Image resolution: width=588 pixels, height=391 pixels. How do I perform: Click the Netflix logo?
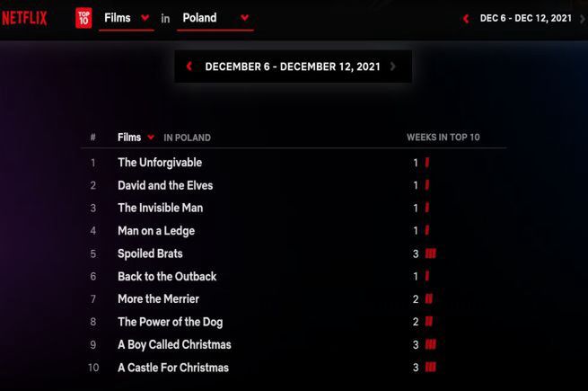click(24, 18)
